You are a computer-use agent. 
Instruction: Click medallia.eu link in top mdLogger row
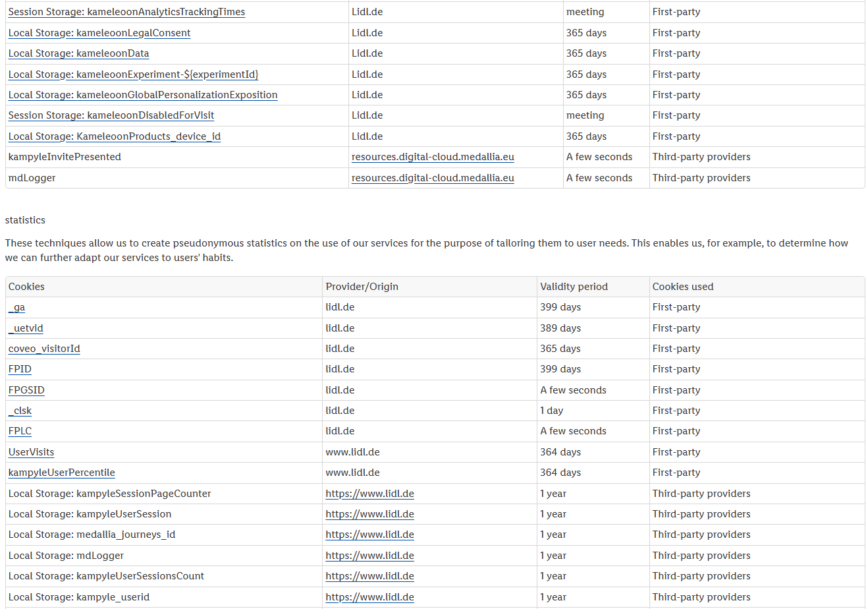433,178
